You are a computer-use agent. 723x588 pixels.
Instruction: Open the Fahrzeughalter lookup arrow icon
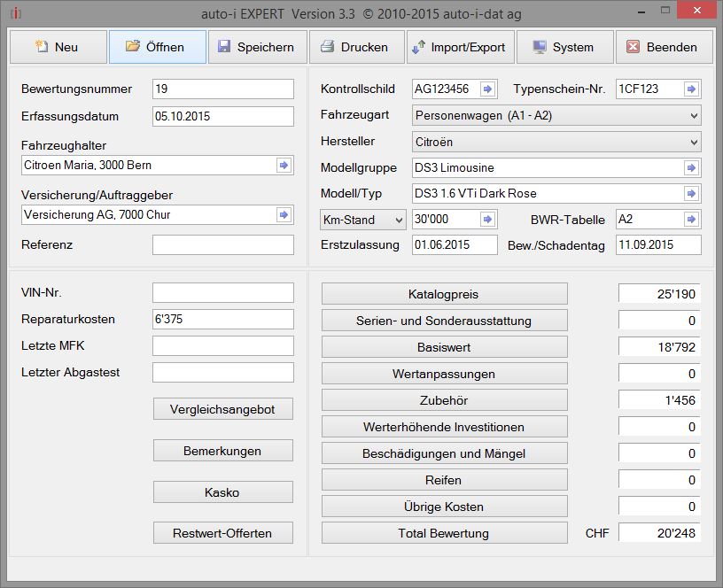[284, 165]
